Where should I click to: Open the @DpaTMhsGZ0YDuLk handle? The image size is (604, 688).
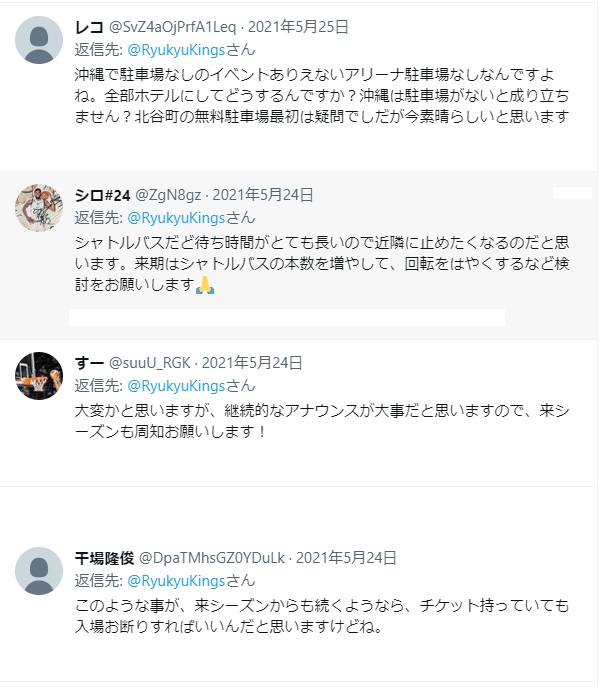pos(213,558)
